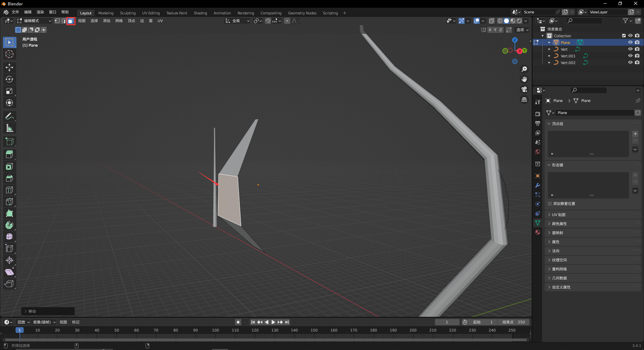Screen dimensions: 644x350
Task: Toggle camera view in viewport
Action: point(524,89)
